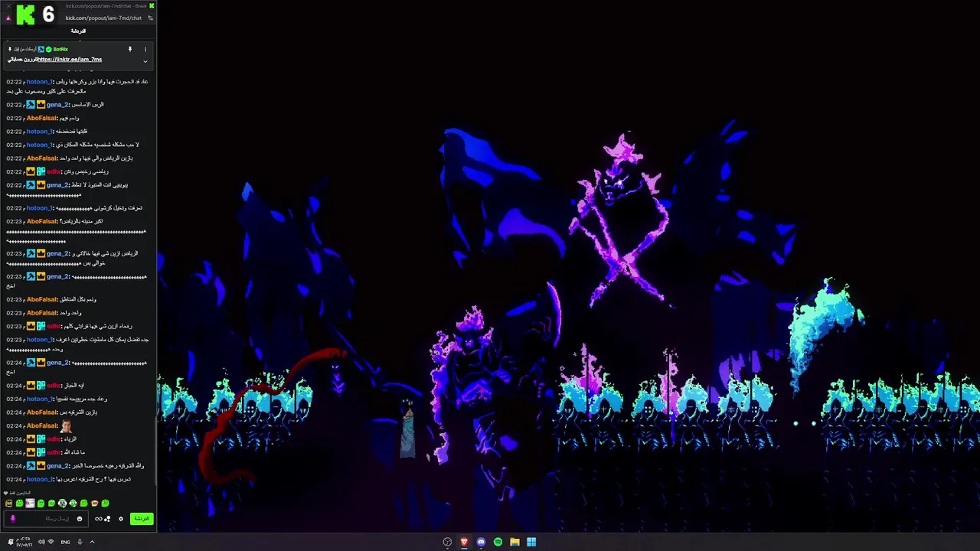The width and height of the screenshot is (980, 551).
Task: Click BotRix verified checkmark badge
Action: pos(49,50)
